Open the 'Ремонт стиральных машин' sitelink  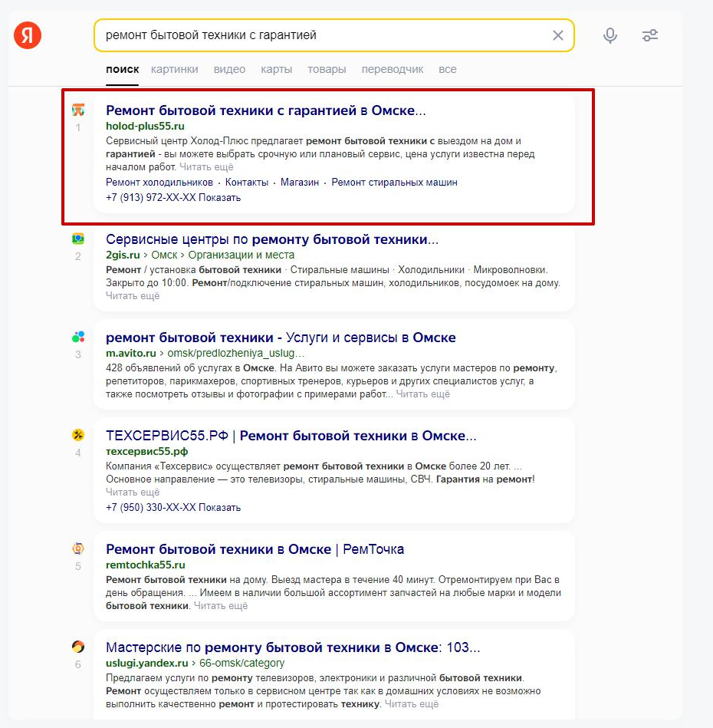point(394,183)
